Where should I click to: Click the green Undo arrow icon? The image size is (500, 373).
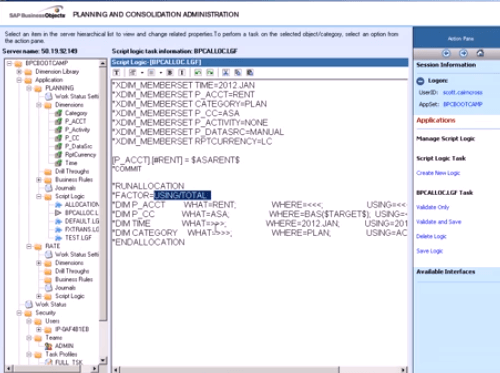point(198,72)
